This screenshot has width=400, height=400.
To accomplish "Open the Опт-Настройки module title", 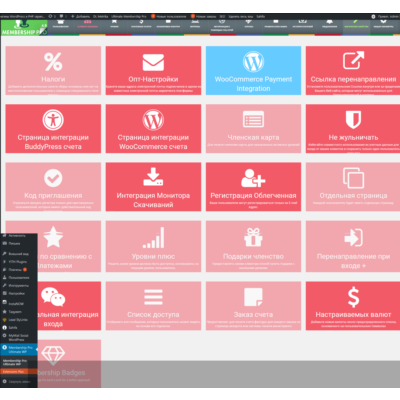I will pyautogui.click(x=153, y=79).
